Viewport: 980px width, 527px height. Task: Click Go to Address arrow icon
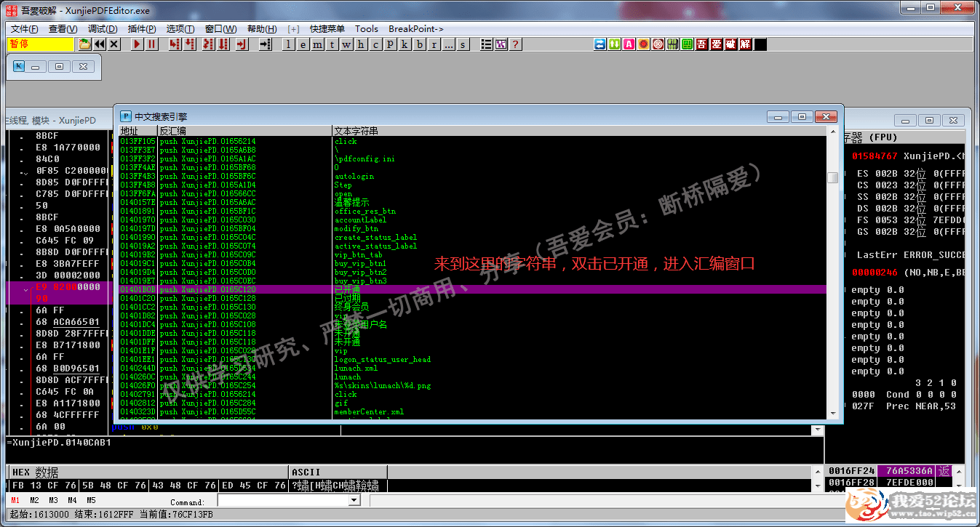265,44
